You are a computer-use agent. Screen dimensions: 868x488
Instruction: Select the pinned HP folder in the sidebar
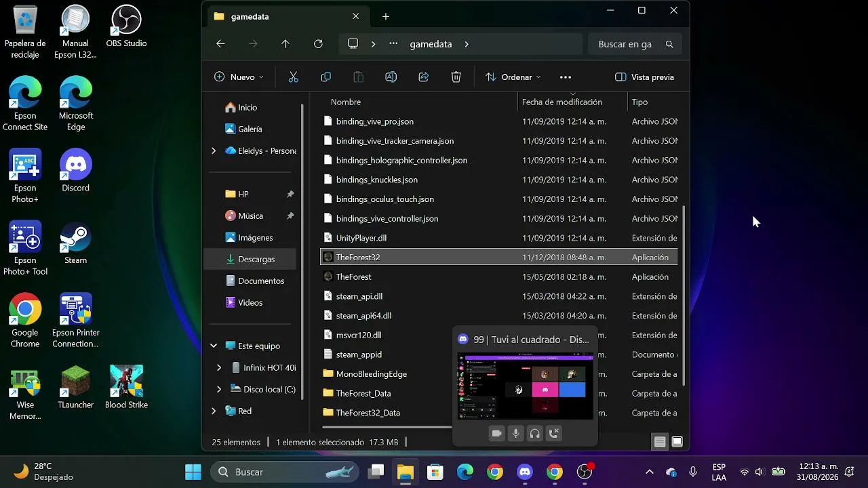tap(243, 194)
